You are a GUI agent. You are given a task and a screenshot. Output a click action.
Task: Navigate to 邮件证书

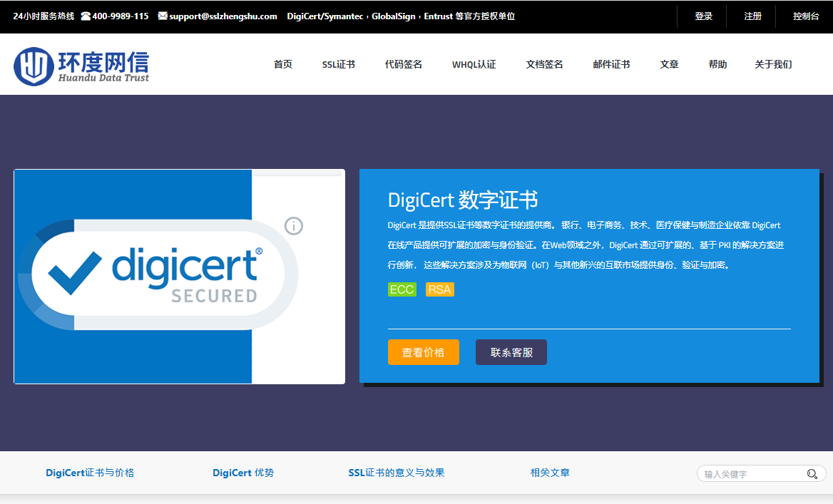click(x=611, y=64)
